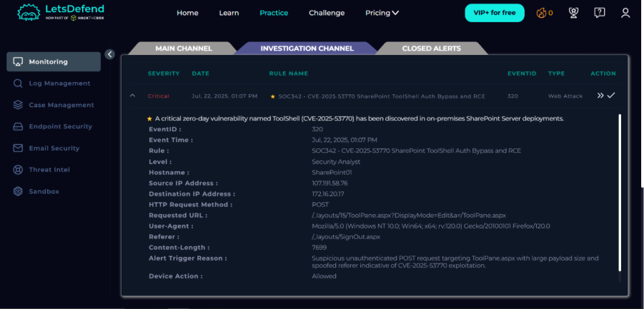Click the Email Security envelope icon
644x309 pixels.
pos(18,148)
